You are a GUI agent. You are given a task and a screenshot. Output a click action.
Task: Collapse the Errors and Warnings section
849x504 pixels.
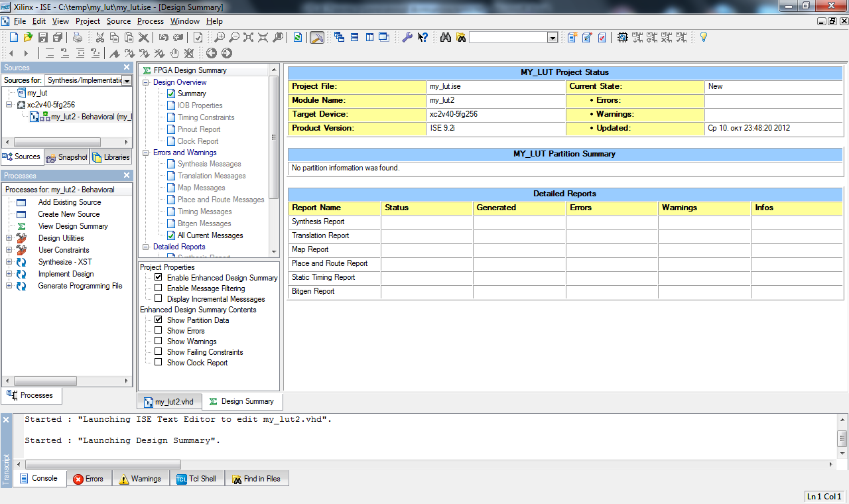tap(147, 153)
